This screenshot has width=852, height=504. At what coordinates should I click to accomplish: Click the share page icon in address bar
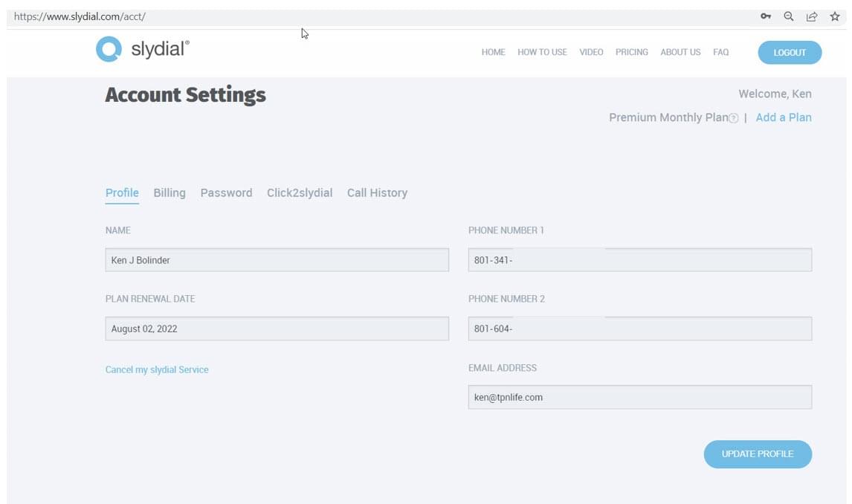[812, 16]
